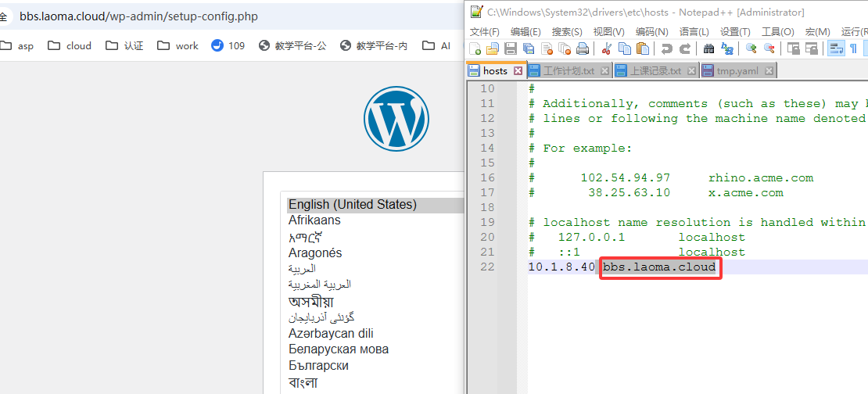Image resolution: width=868 pixels, height=394 pixels.
Task: Click the Redo arrow icon
Action: click(685, 48)
